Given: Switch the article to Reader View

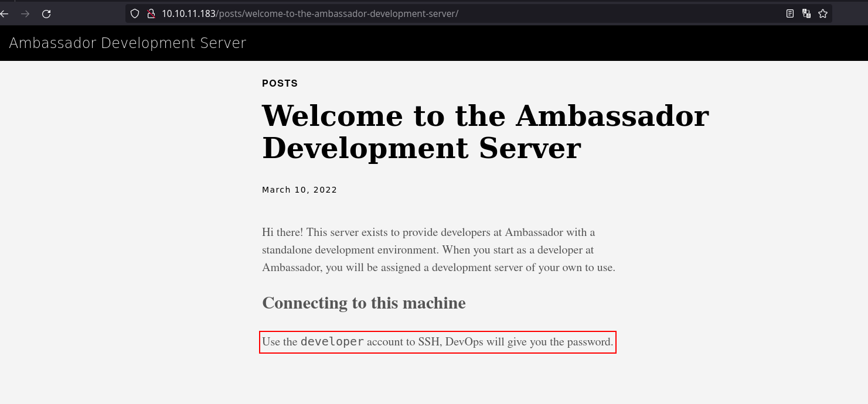Looking at the screenshot, I should click(789, 13).
